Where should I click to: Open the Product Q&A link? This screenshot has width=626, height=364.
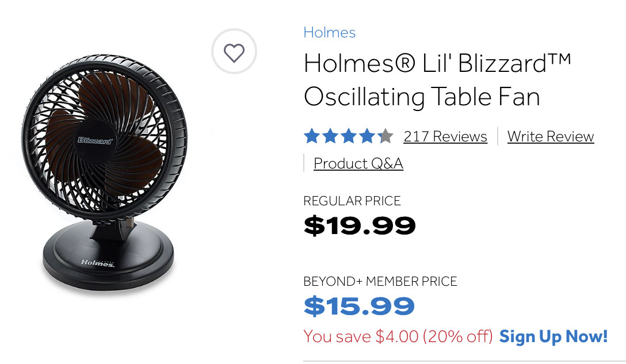[358, 163]
